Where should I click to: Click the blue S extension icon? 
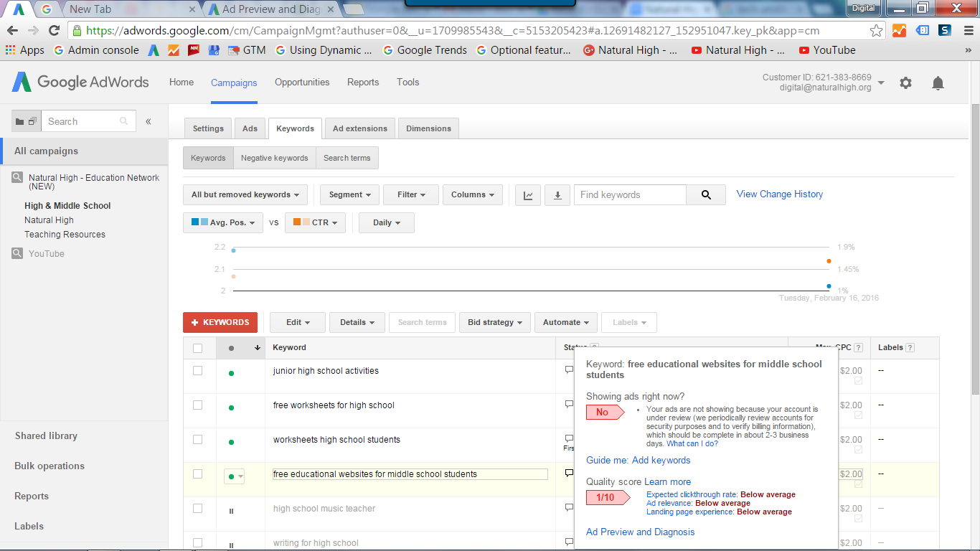pyautogui.click(x=945, y=31)
